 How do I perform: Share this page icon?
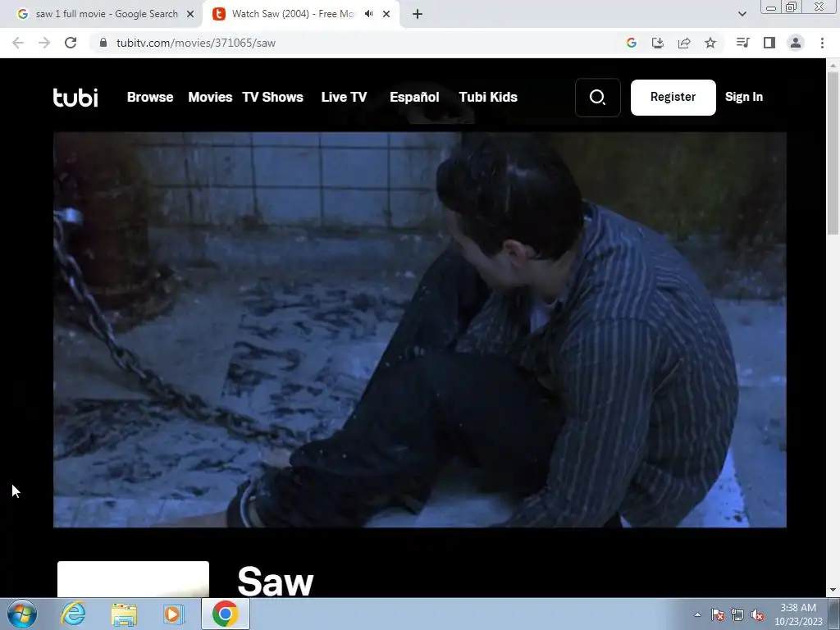(x=684, y=43)
